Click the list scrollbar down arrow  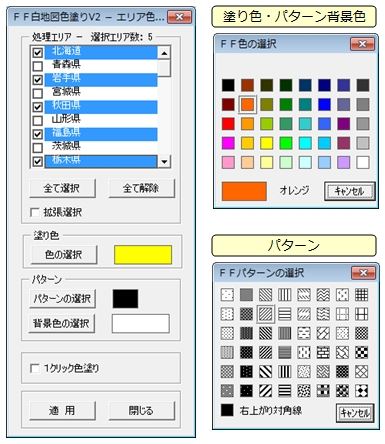[164, 162]
